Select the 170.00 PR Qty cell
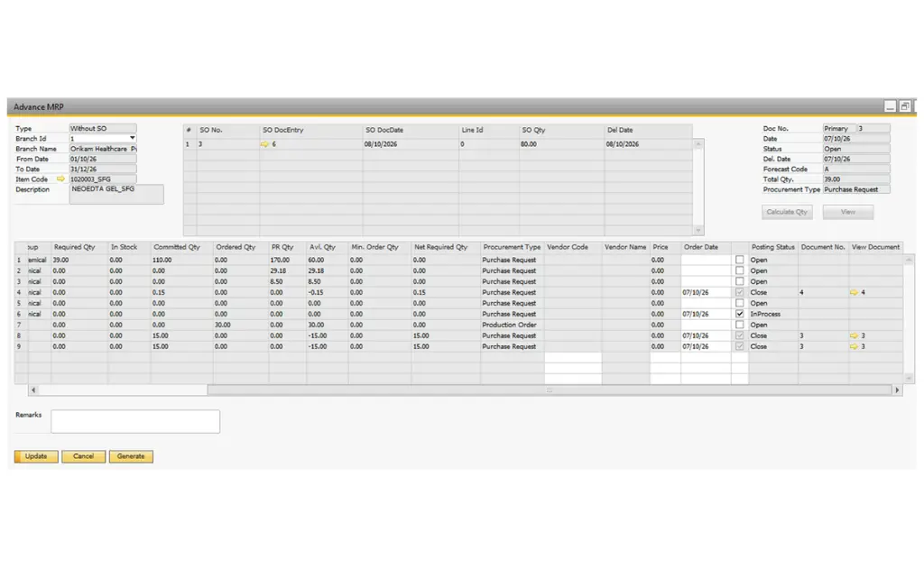Image resolution: width=924 pixels, height=568 pixels. 288,260
